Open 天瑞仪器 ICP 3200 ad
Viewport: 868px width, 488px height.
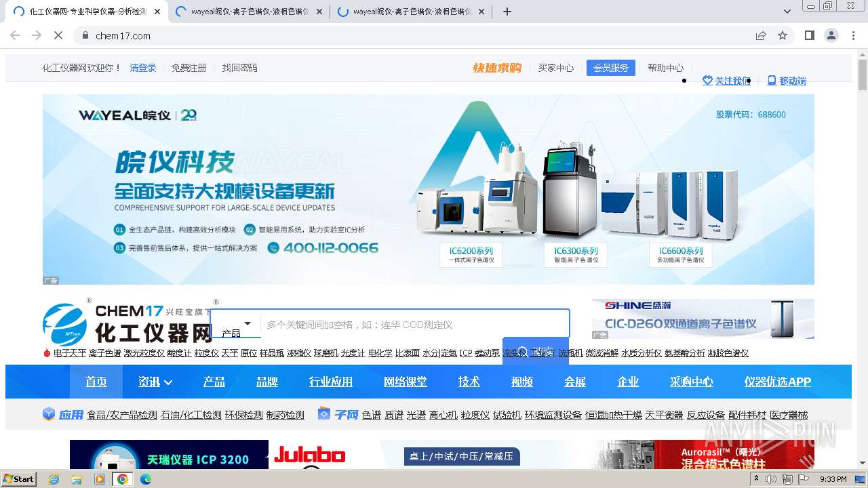(x=169, y=454)
